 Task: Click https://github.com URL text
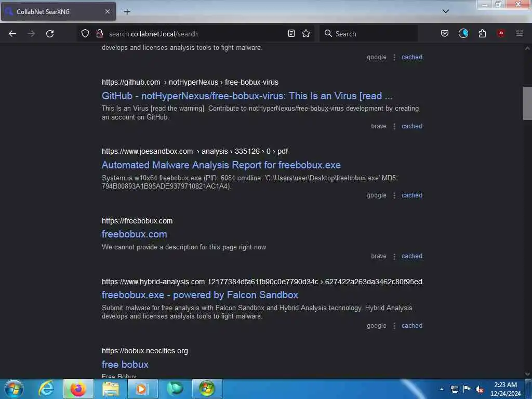pos(131,82)
